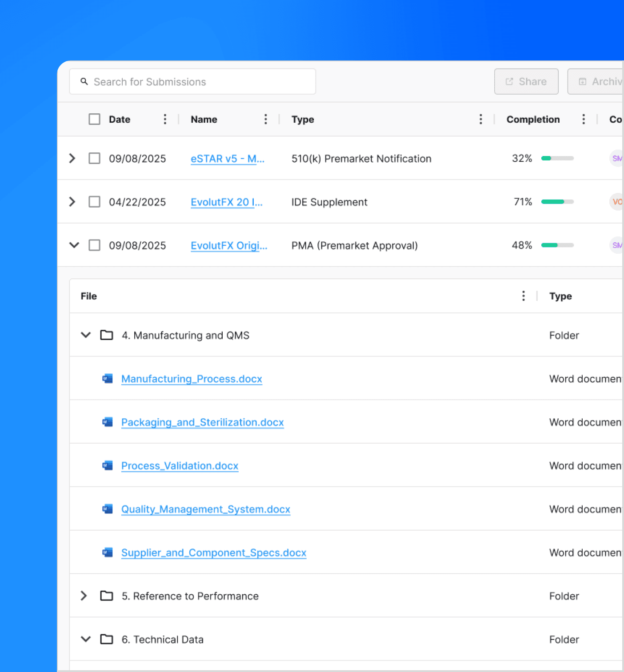The height and width of the screenshot is (672, 624).
Task: Click the submissions Type column header
Action: (x=303, y=120)
